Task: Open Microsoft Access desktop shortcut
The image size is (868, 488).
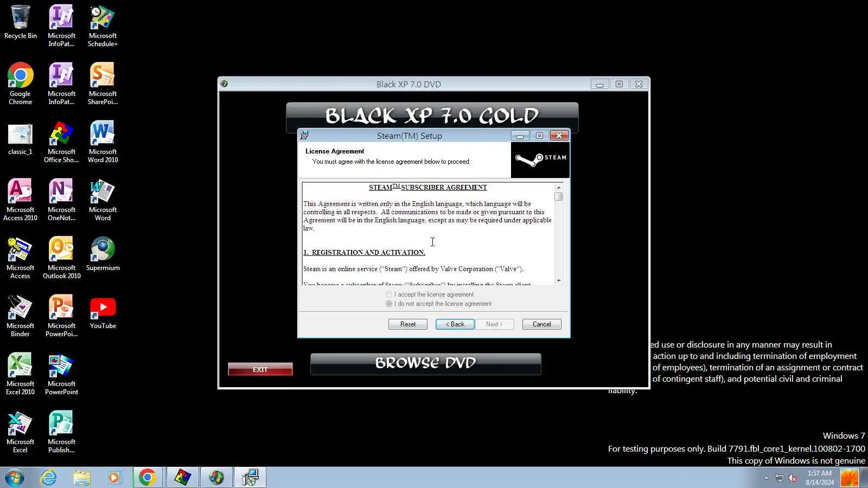Action: click(x=21, y=257)
